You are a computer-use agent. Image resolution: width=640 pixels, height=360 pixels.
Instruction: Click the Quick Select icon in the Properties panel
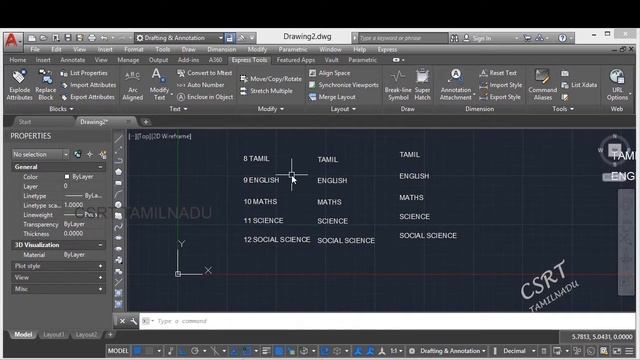tap(103, 154)
